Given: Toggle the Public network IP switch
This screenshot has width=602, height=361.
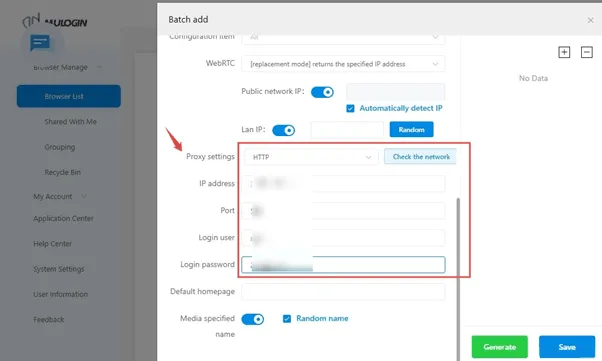Looking at the screenshot, I should [x=322, y=92].
